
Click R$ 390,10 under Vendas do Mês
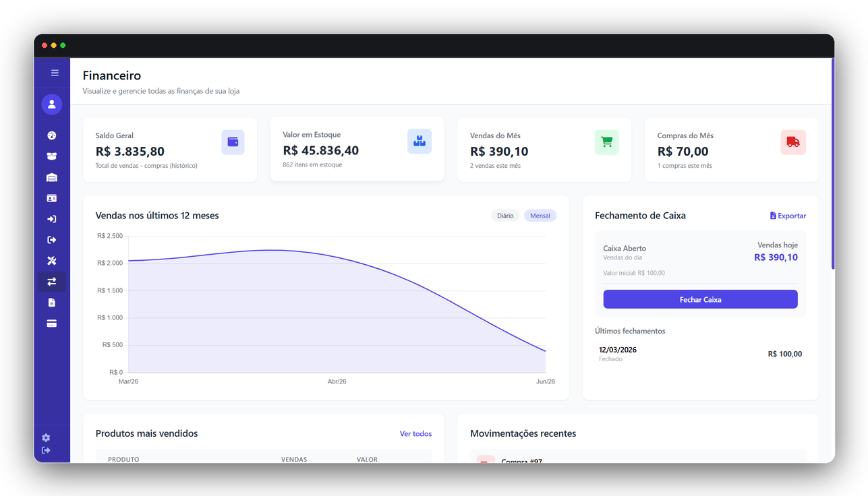click(x=499, y=152)
